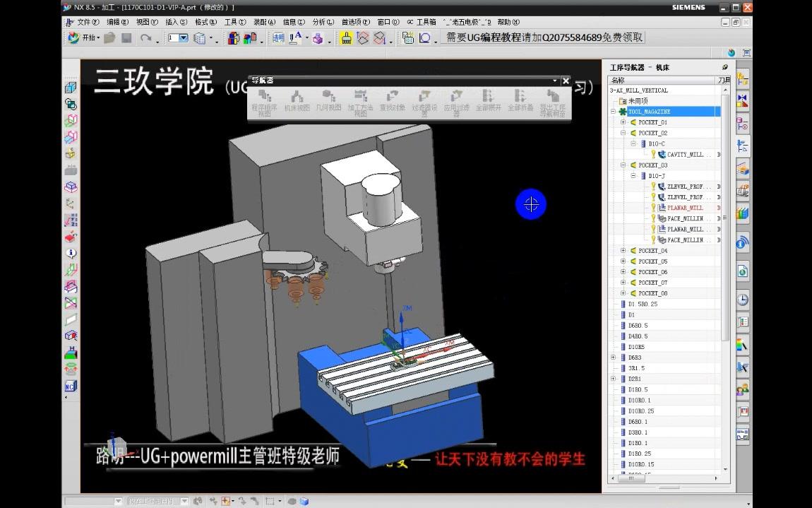Image resolution: width=812 pixels, height=508 pixels.
Task: Click 几何视图 Geometry View button
Action: (x=329, y=101)
